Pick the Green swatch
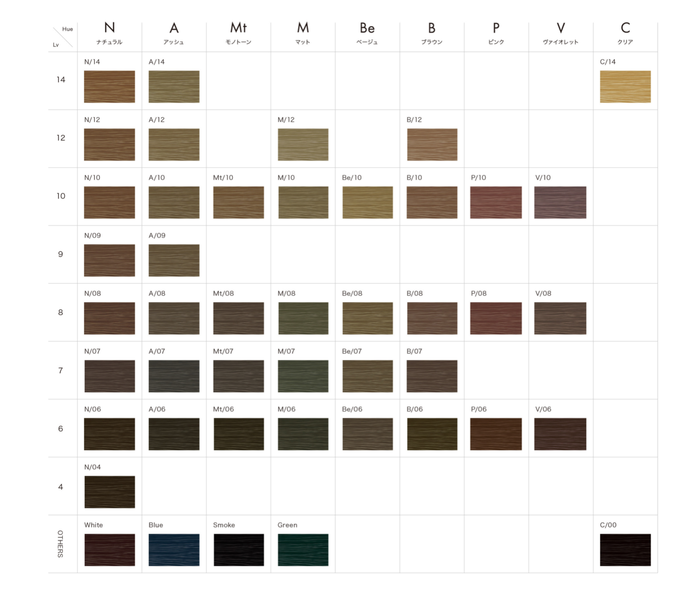This screenshot has width=700, height=590. click(x=303, y=550)
